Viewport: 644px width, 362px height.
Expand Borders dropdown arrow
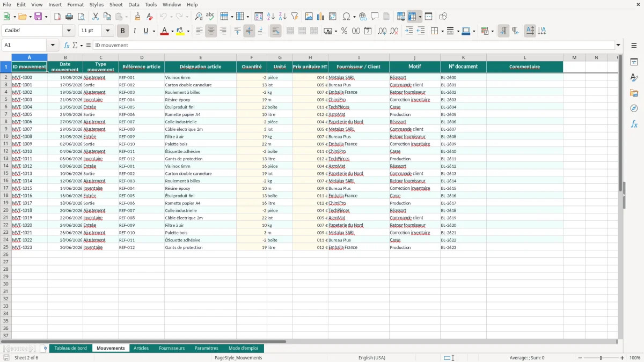click(442, 31)
